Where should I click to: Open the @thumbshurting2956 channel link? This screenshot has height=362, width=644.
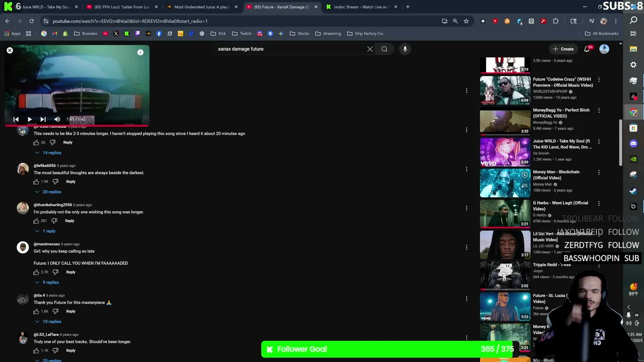[53, 205]
